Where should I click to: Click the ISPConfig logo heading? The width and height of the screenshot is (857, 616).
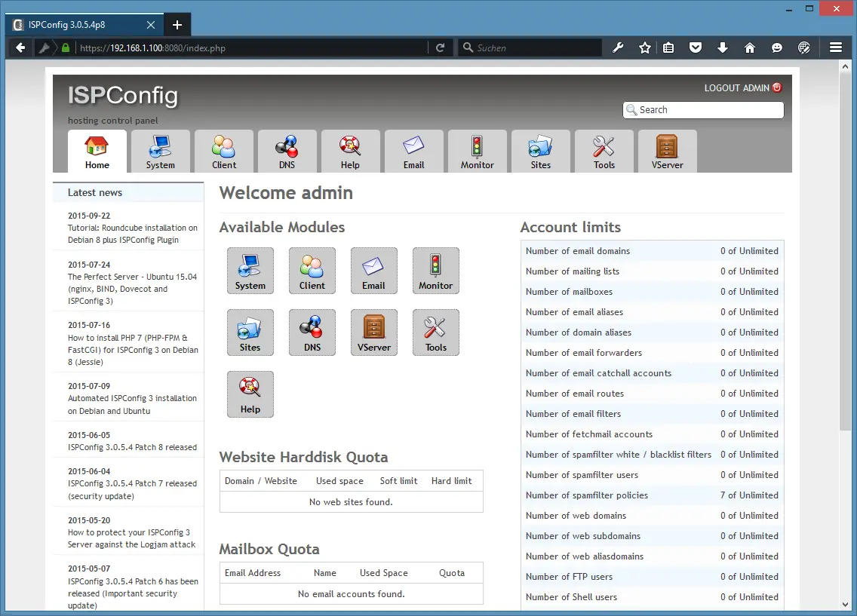pos(123,96)
